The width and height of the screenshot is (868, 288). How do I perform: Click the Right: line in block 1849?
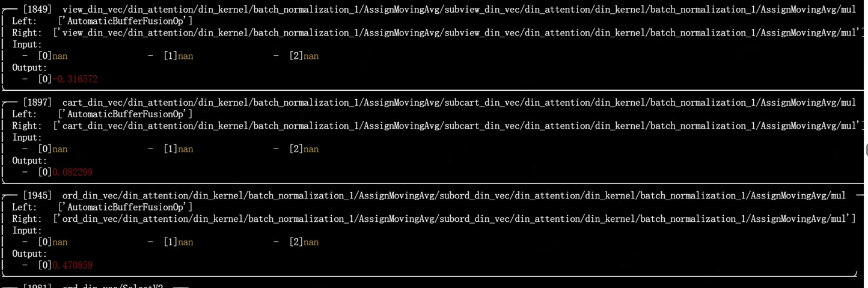(438, 32)
